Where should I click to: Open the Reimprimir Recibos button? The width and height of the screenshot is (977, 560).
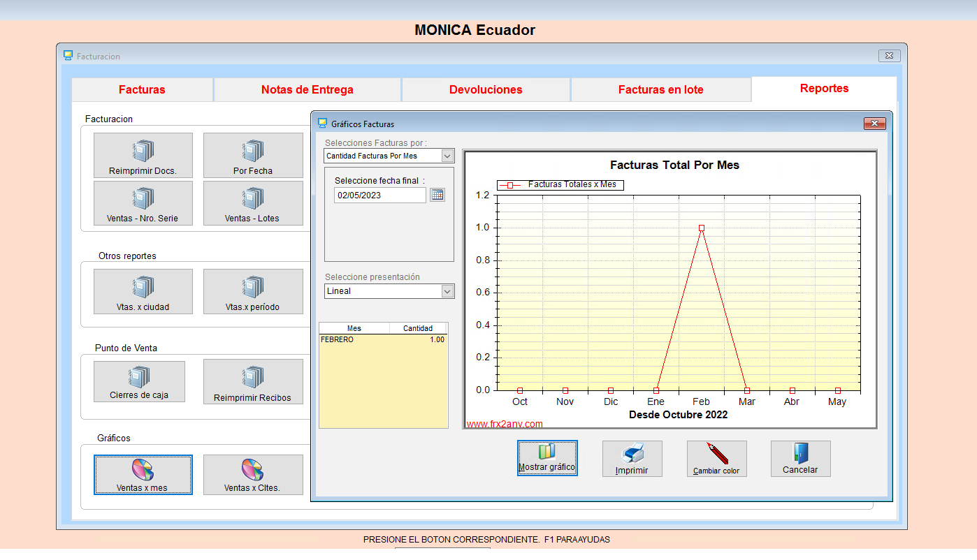[x=253, y=381]
